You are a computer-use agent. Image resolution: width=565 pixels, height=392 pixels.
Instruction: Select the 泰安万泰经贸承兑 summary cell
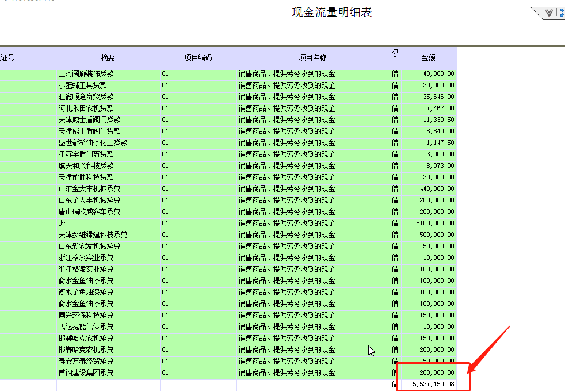(108, 361)
